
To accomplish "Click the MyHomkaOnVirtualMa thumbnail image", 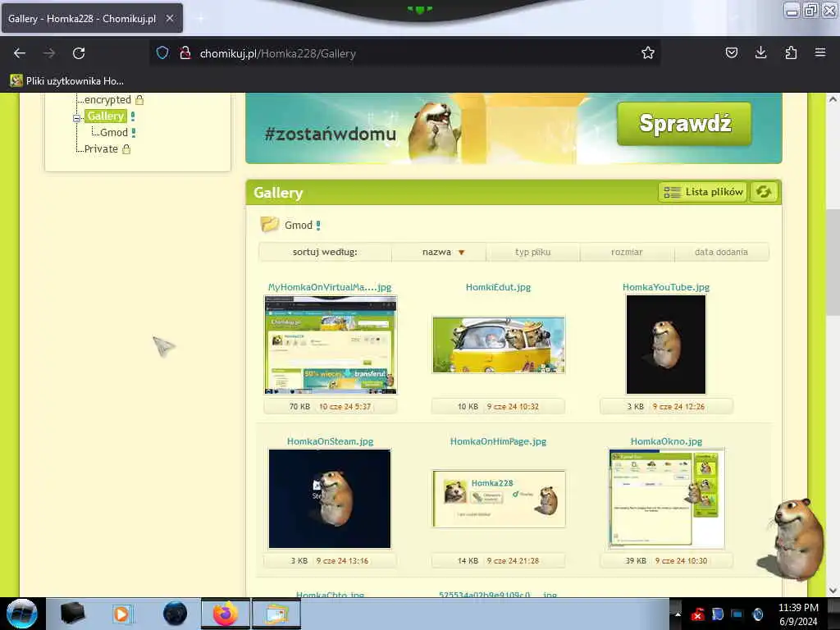I will click(x=331, y=345).
